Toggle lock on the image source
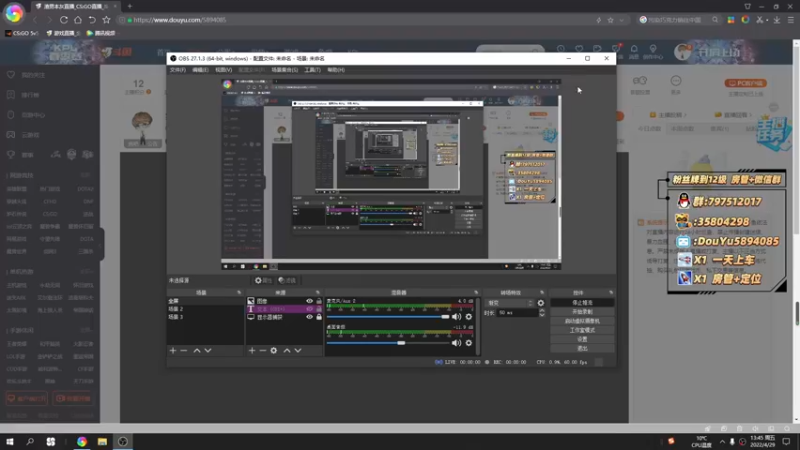The width and height of the screenshot is (800, 450). (x=319, y=301)
